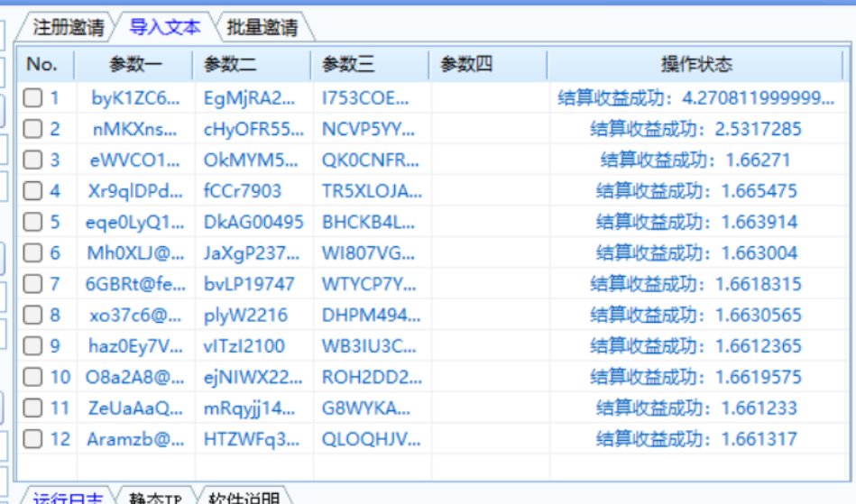Click the 参数三 column header

(x=348, y=64)
